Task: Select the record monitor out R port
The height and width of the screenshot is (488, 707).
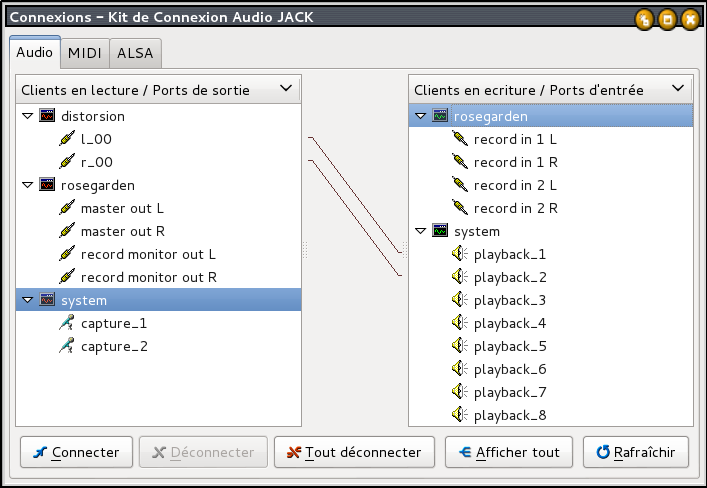Action: (x=148, y=277)
